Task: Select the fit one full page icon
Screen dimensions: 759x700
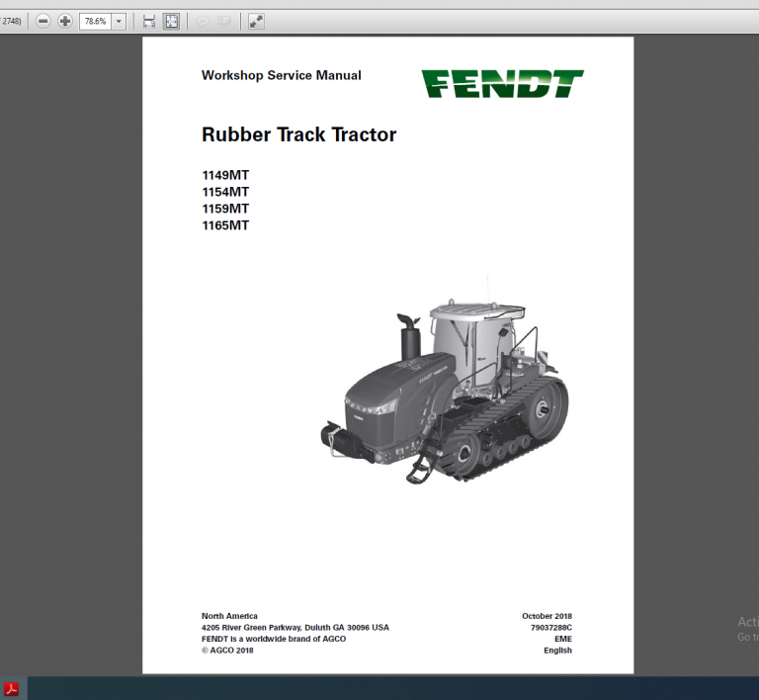Action: 171,22
